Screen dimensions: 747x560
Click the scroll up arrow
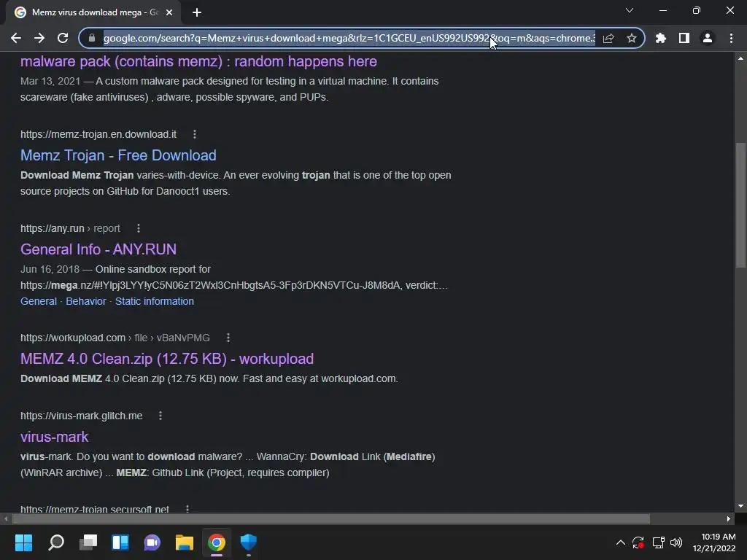[740, 58]
